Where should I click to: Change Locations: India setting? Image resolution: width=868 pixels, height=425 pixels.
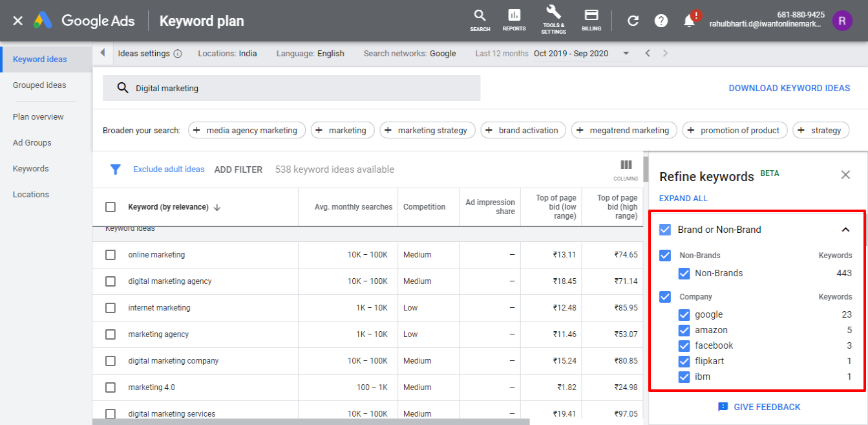pyautogui.click(x=228, y=54)
